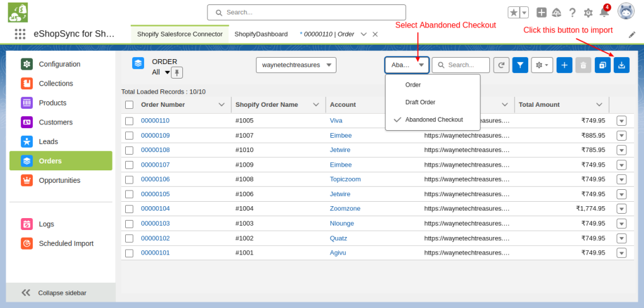Open notifications bell icon

(604, 13)
